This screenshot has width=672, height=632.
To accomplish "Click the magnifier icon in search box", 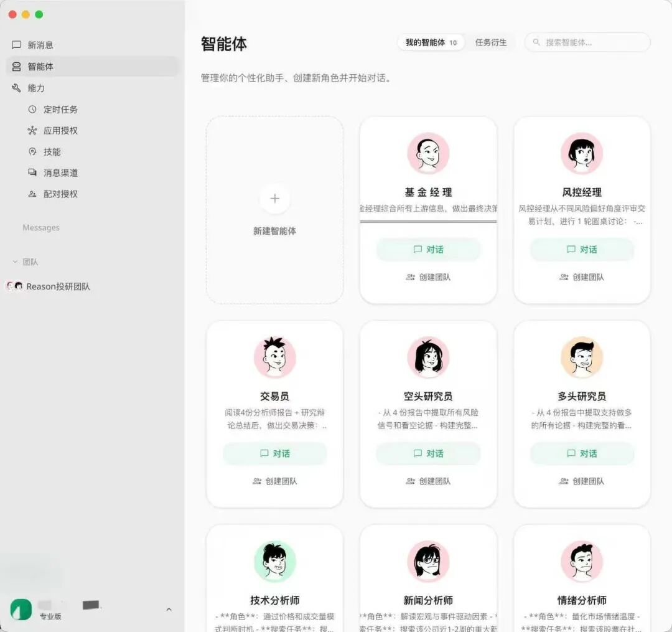I will point(536,42).
